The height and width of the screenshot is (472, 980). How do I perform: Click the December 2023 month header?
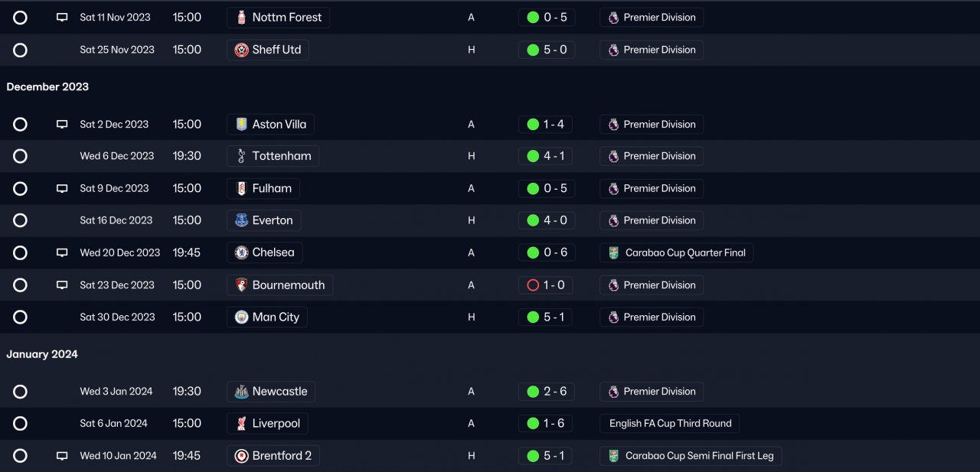tap(47, 87)
